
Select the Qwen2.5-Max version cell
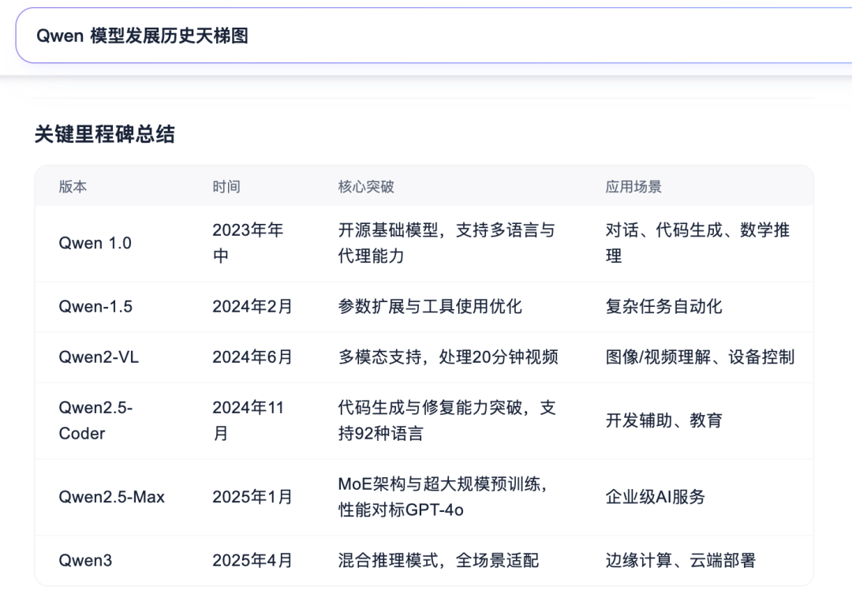(112, 496)
